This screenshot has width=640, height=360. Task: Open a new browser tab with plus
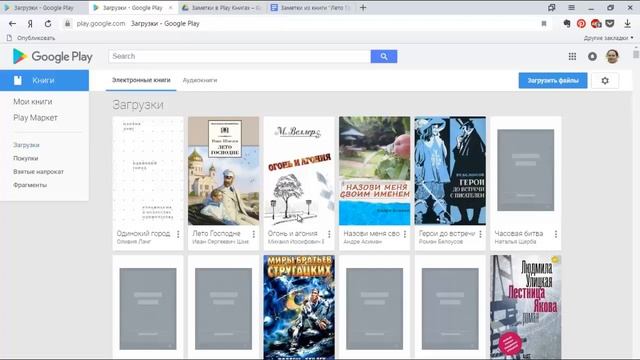[x=363, y=7]
